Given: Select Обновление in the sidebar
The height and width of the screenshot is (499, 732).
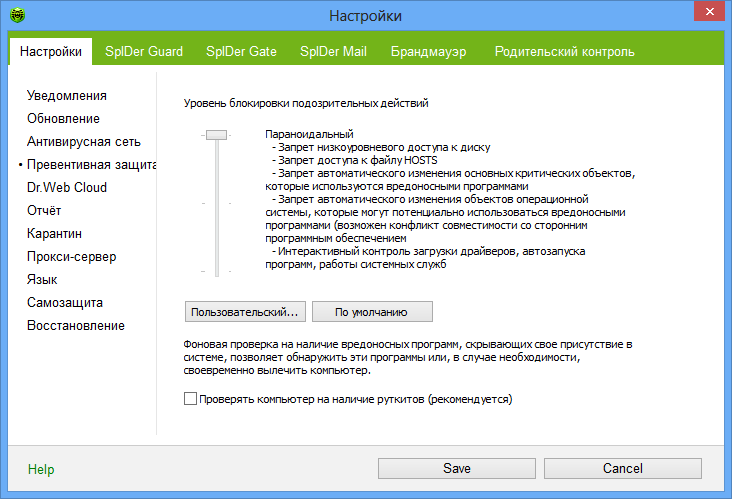Looking at the screenshot, I should [x=63, y=119].
